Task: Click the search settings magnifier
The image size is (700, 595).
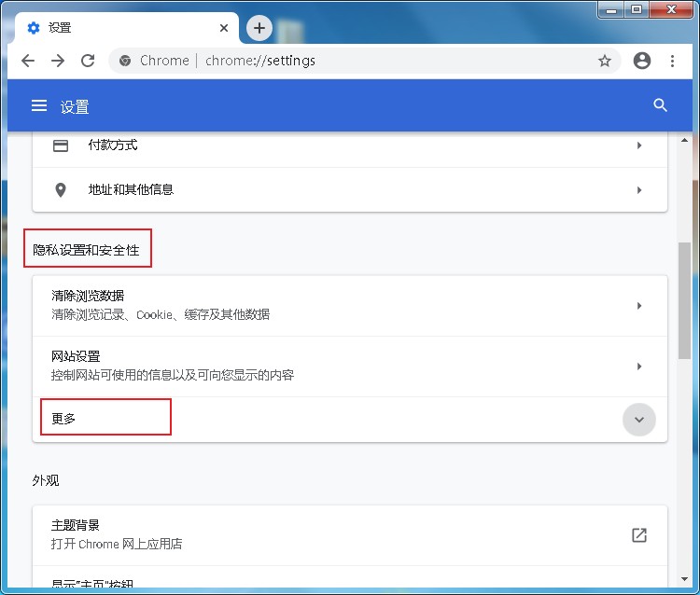Action: point(660,105)
